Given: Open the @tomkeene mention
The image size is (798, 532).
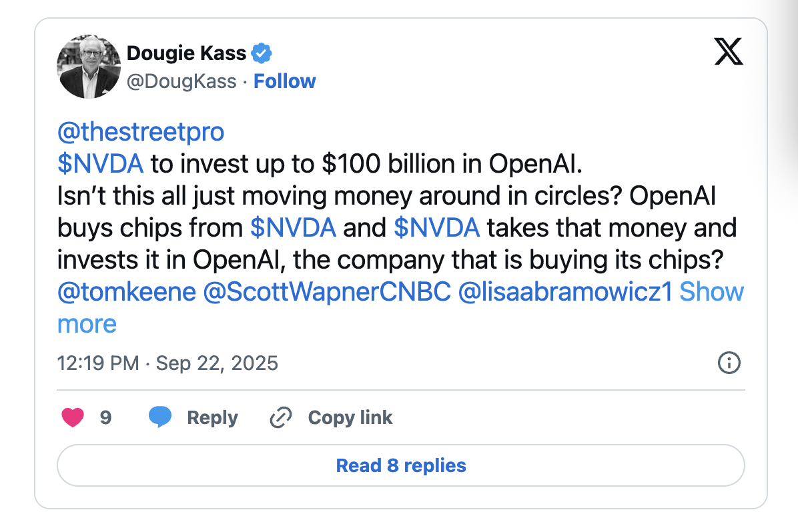Looking at the screenshot, I should [127, 292].
